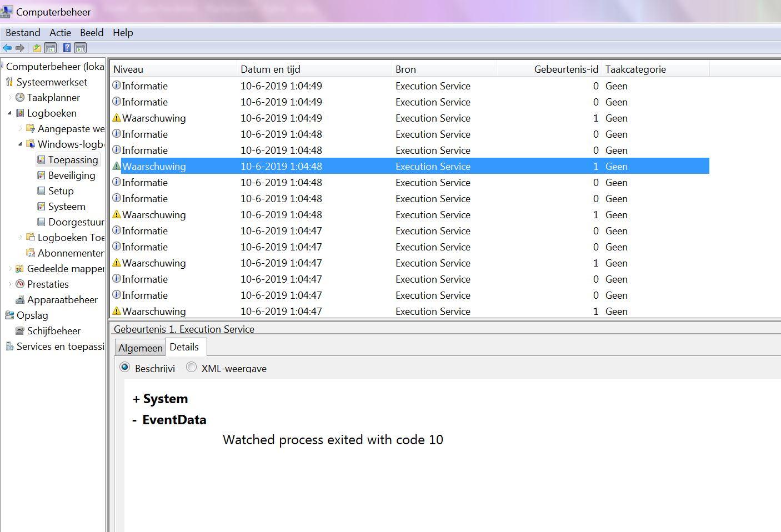Select the Systeemwerkset tools icon
This screenshot has width=781, height=532.
(9, 82)
